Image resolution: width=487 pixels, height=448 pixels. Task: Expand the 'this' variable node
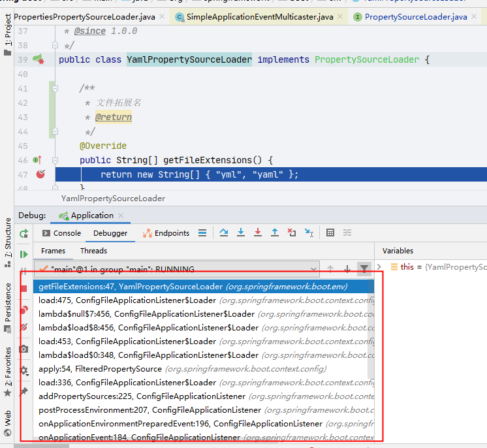[396, 266]
